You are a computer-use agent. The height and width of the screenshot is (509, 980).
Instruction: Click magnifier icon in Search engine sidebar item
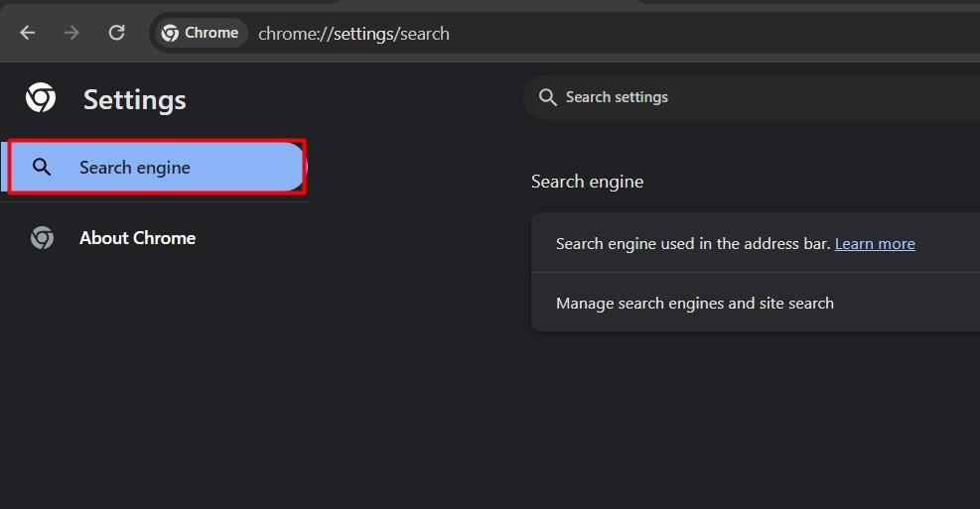[42, 167]
